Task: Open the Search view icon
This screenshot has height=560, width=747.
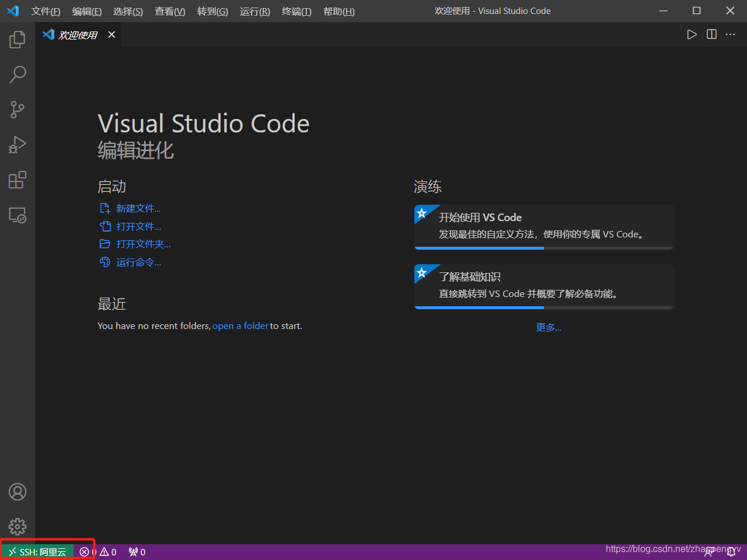Action: tap(18, 74)
